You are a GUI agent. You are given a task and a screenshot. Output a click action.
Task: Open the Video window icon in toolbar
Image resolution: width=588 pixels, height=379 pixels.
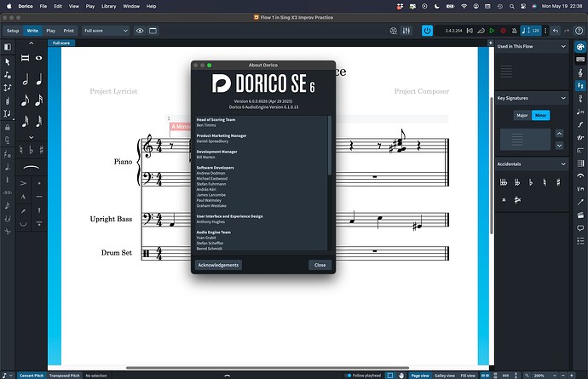point(394,31)
